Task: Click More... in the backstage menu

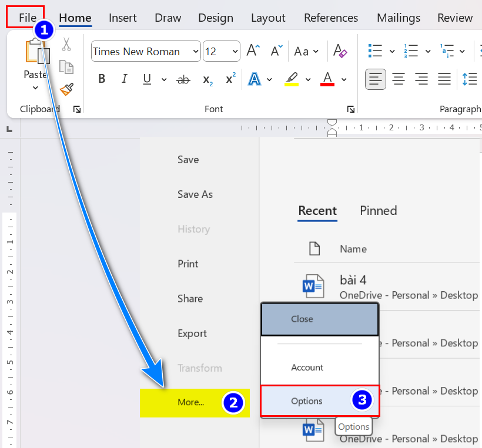Action: 191,402
